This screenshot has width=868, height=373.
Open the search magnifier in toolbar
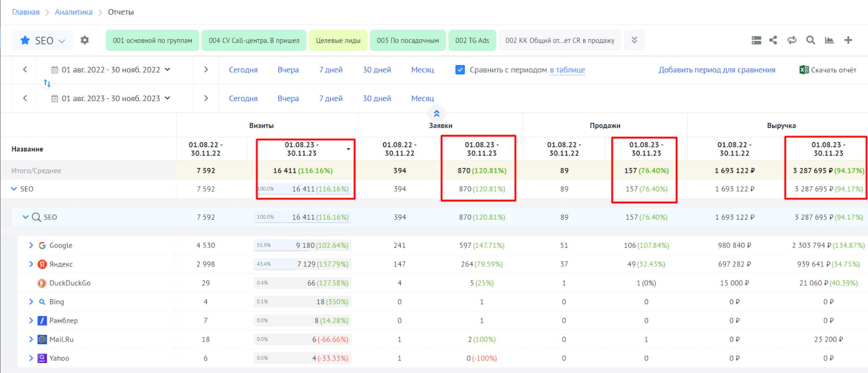tap(810, 40)
